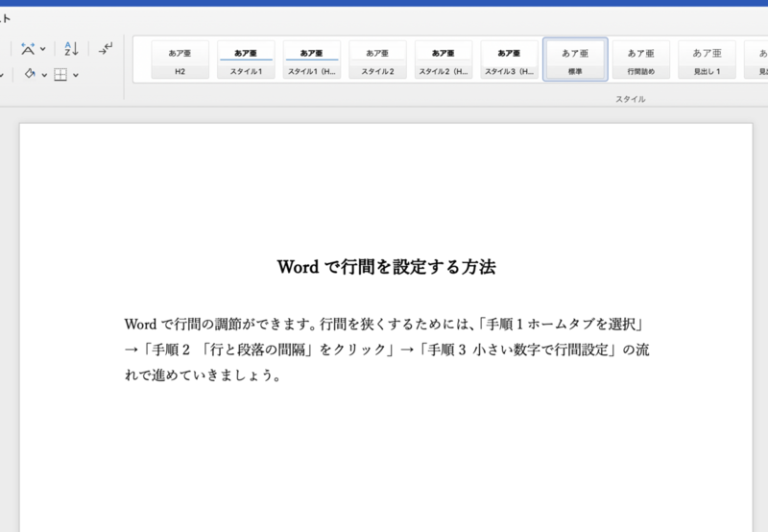
Task: Apply the スタイル2 style
Action: (x=377, y=60)
